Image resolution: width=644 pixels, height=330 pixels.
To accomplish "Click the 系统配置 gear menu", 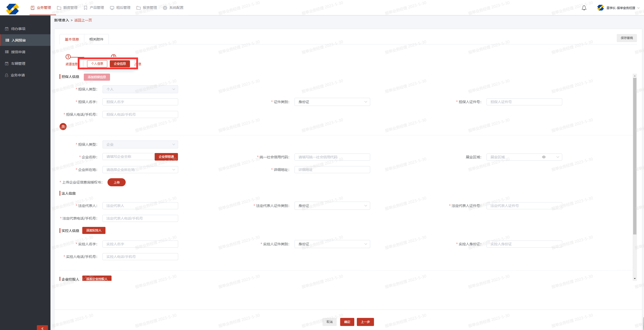I will tap(173, 8).
